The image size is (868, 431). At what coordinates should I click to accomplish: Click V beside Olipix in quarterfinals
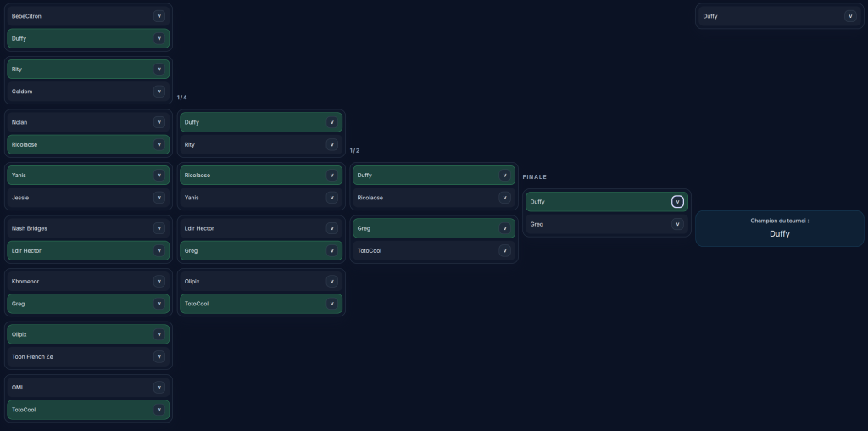click(x=331, y=282)
